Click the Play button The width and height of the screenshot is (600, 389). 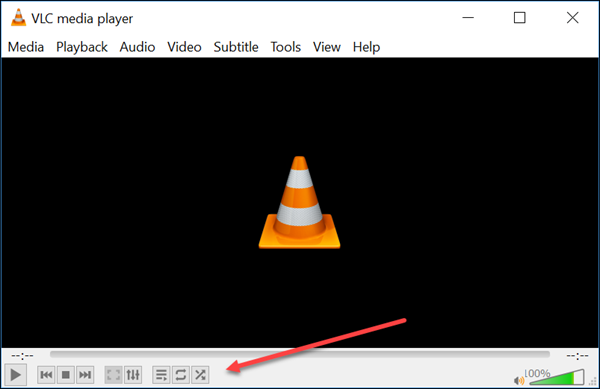click(15, 375)
